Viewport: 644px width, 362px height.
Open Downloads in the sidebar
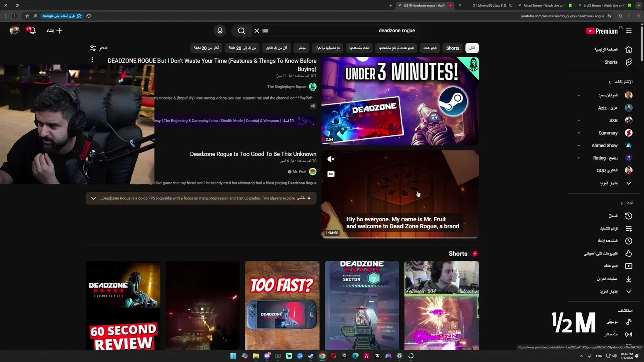point(614,279)
